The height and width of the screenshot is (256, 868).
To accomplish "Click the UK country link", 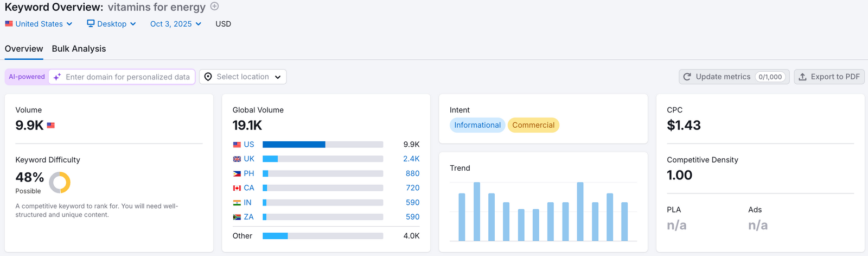I will tap(249, 159).
